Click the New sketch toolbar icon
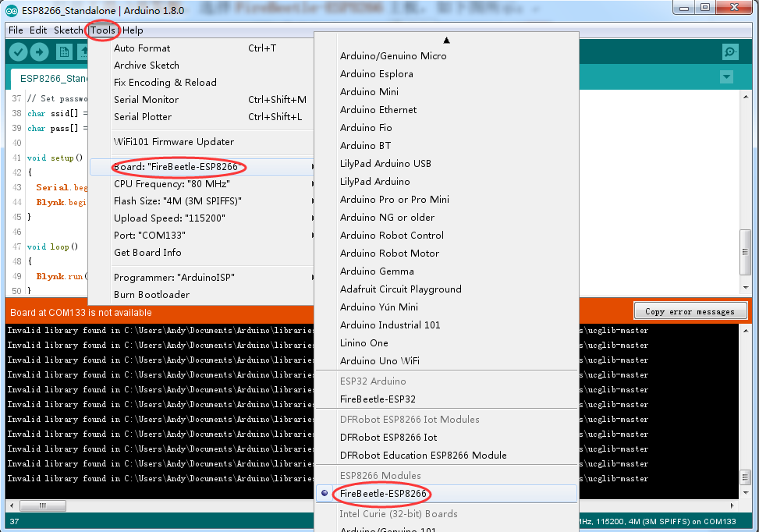 click(63, 51)
